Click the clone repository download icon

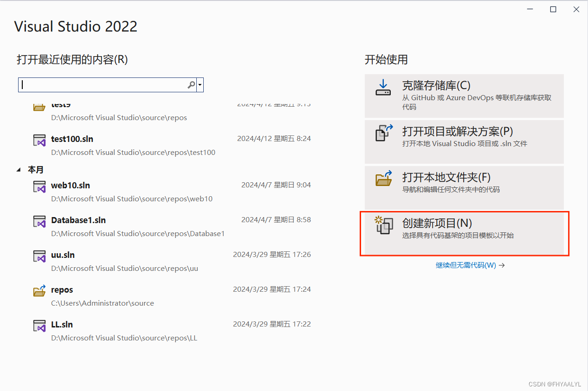tap(383, 87)
